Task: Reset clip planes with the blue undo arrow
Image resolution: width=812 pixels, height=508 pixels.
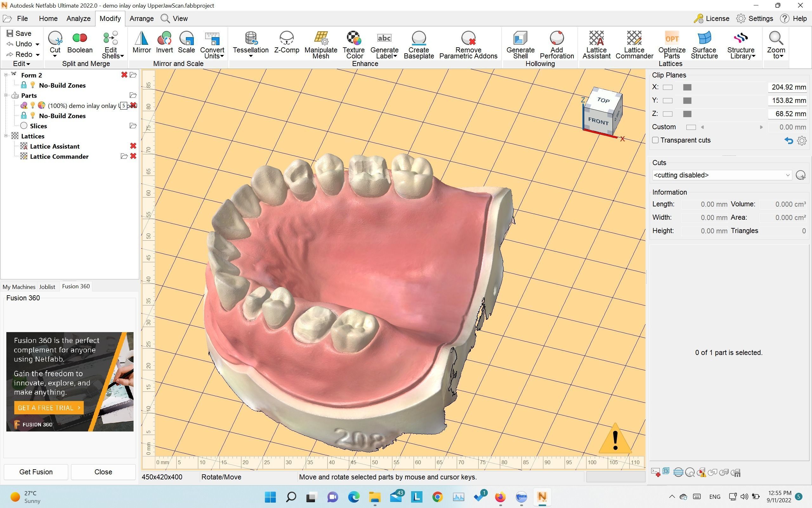Action: (x=789, y=140)
